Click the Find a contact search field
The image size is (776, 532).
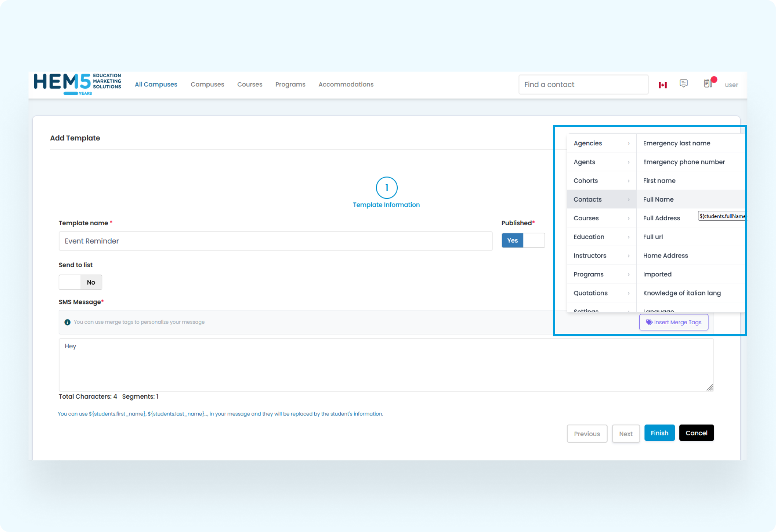tap(583, 85)
